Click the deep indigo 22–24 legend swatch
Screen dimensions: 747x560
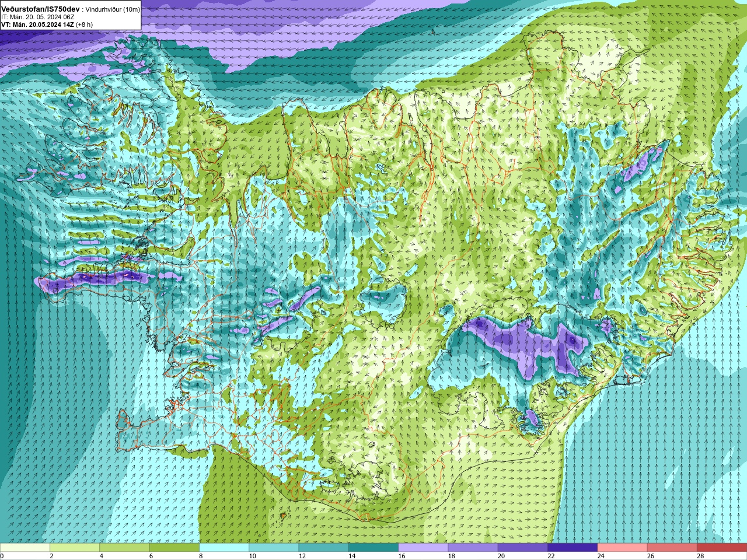pos(573,548)
